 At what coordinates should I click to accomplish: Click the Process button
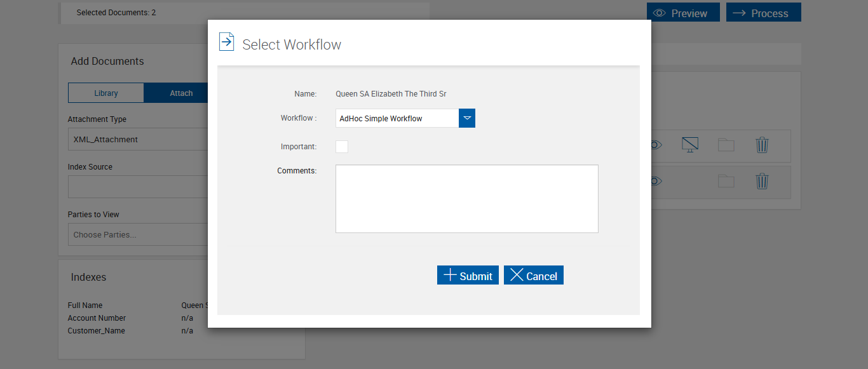point(763,13)
